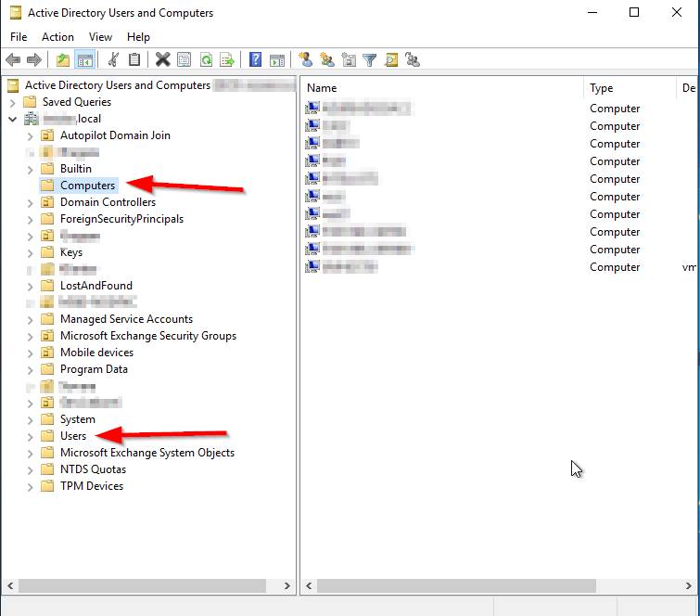Screen dimensions: 700x616
Task: Expand Autopilot Domain Join OU
Action: [x=30, y=135]
